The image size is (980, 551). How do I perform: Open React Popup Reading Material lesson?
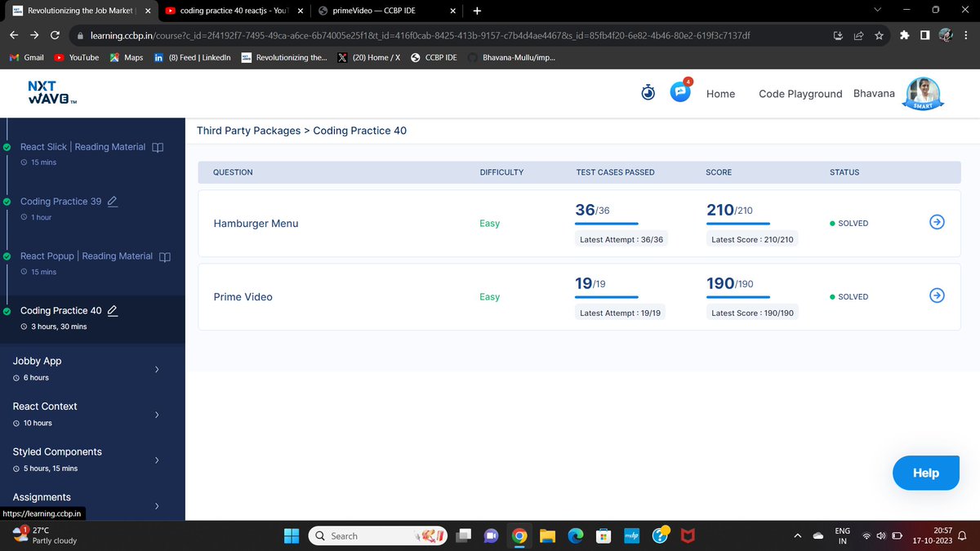click(86, 256)
